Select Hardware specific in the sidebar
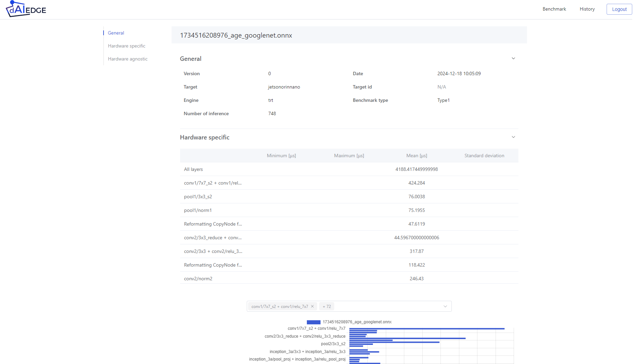 tap(126, 46)
